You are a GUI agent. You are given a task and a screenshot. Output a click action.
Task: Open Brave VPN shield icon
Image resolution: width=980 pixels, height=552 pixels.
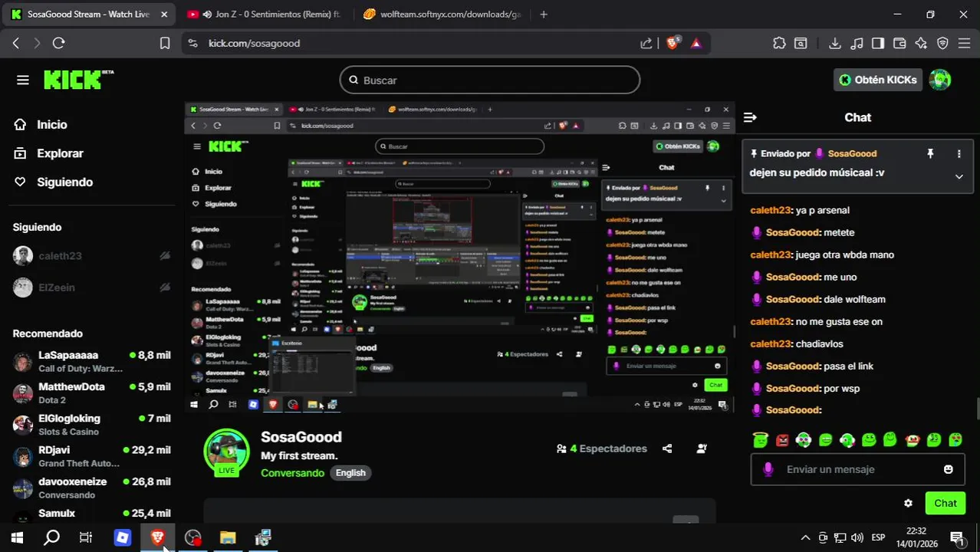coord(942,43)
